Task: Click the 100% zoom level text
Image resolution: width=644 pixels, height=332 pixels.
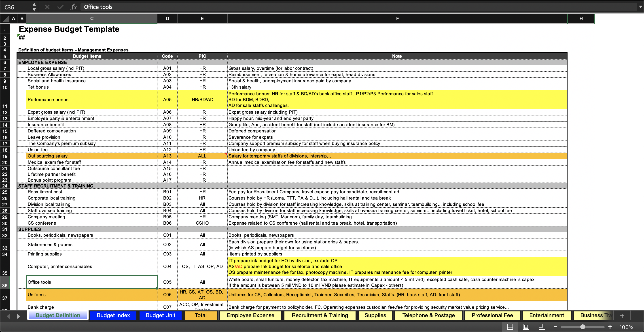Action: point(626,327)
